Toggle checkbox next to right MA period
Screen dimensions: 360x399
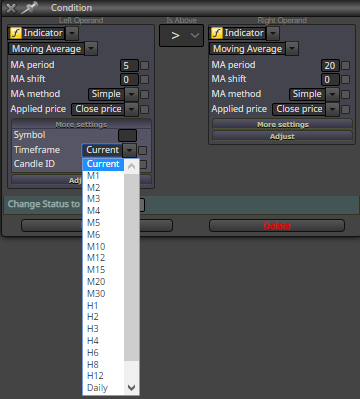346,65
